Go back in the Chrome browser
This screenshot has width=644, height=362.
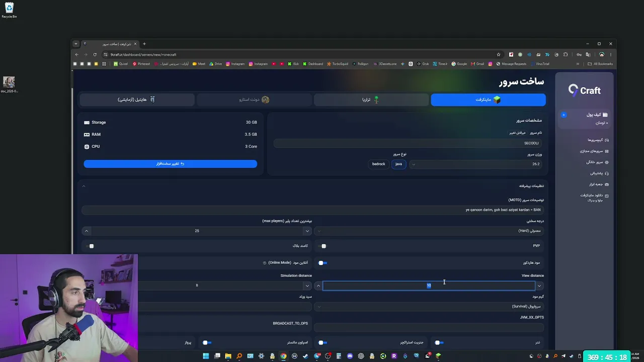pos(76,55)
